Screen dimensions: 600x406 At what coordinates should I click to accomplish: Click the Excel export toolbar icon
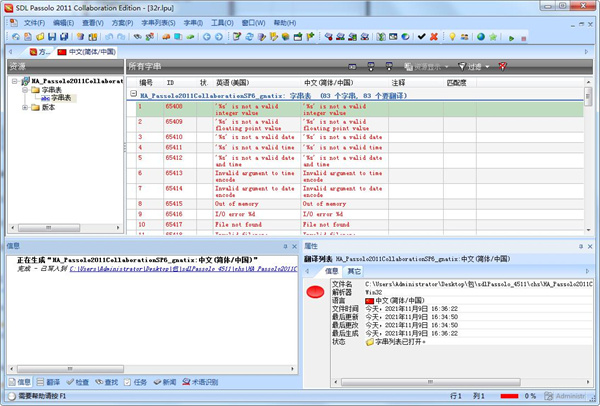click(381, 37)
